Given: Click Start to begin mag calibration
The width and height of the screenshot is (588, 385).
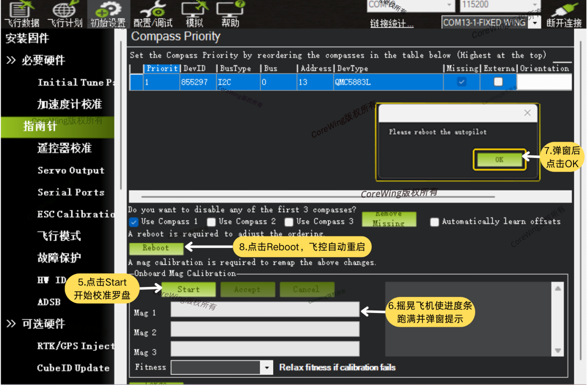Looking at the screenshot, I should pos(188,289).
